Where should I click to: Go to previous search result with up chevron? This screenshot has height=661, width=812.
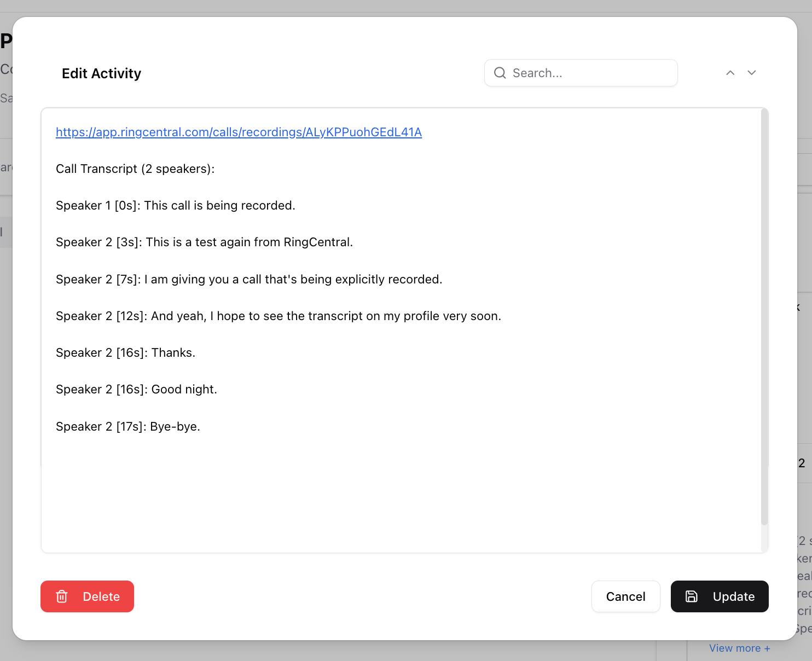pyautogui.click(x=730, y=73)
